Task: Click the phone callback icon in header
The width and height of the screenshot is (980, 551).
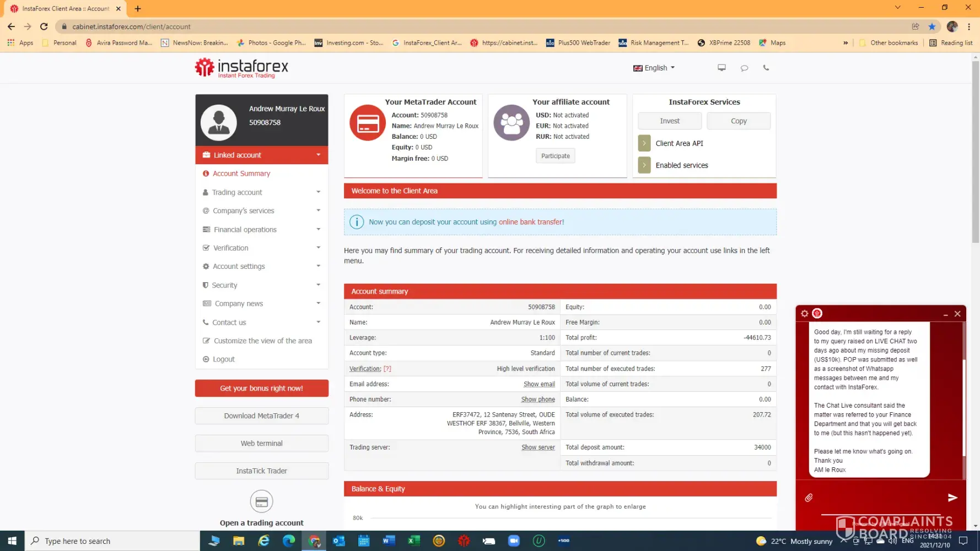Action: pos(766,68)
